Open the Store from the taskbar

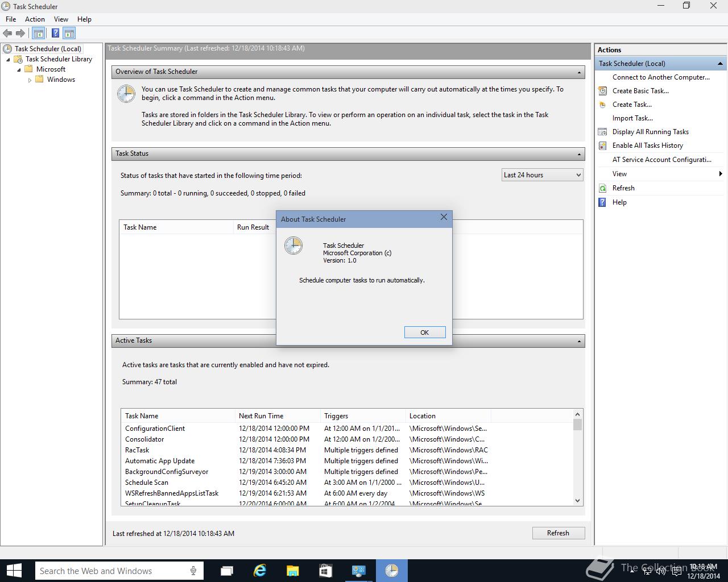pyautogui.click(x=325, y=571)
